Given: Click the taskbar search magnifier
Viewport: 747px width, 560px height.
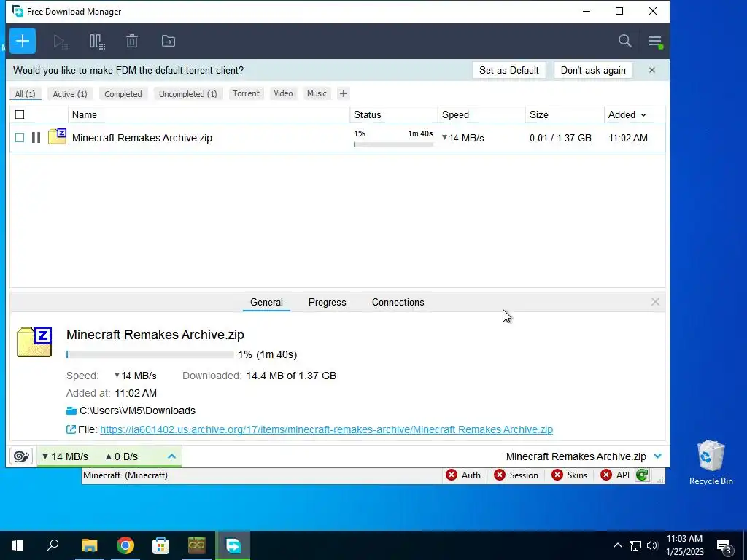Looking at the screenshot, I should click(x=53, y=545).
